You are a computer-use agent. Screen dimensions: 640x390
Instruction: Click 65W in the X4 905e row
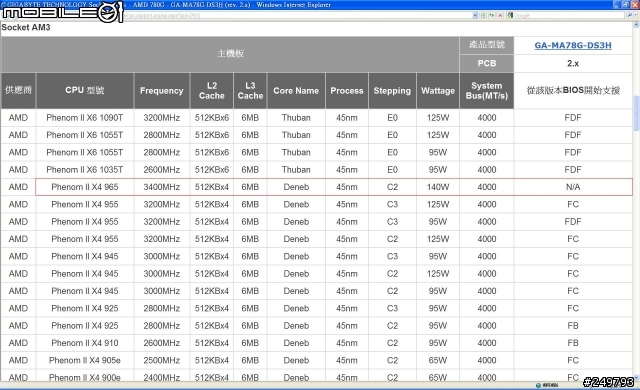[x=438, y=360]
